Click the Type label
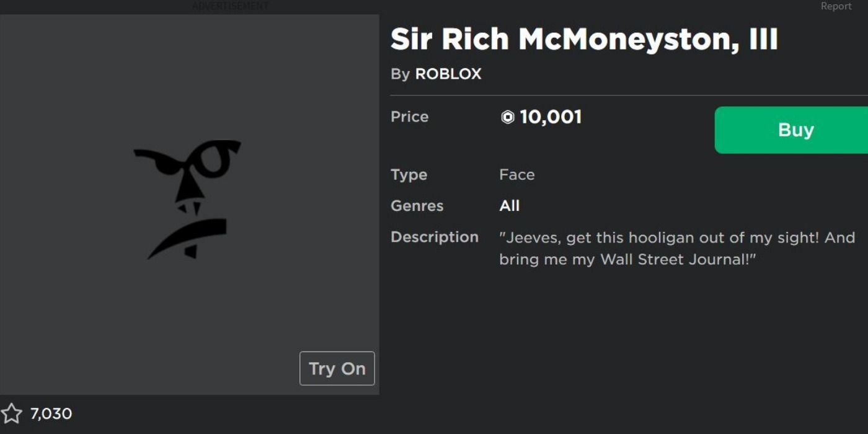868x434 pixels. 409,175
